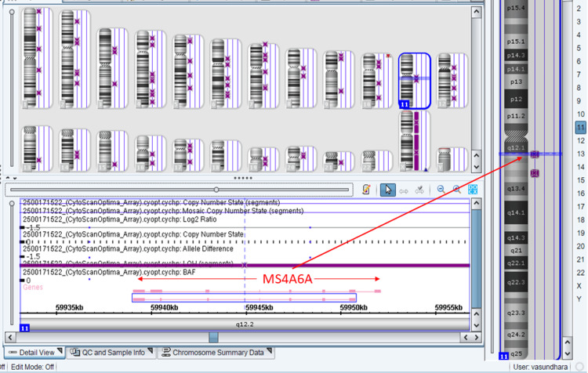Click the q12.2 cytoband bar in detail view
The width and height of the screenshot is (588, 373).
pos(245,324)
